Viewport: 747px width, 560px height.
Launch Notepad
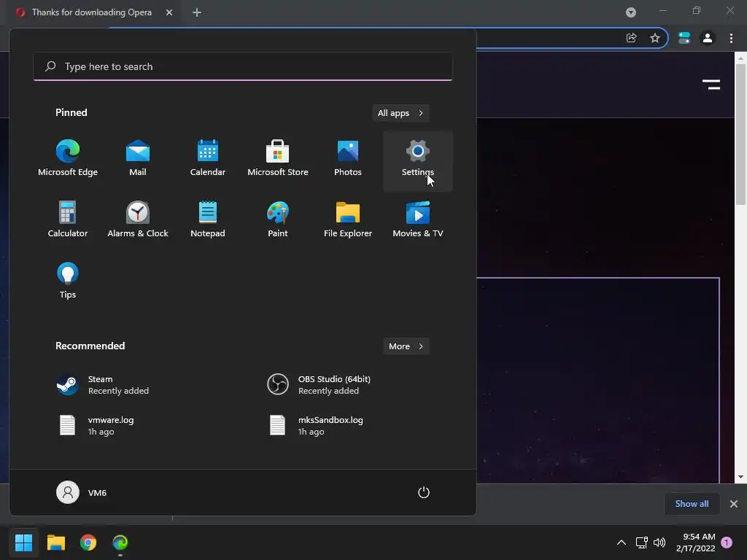[208, 219]
